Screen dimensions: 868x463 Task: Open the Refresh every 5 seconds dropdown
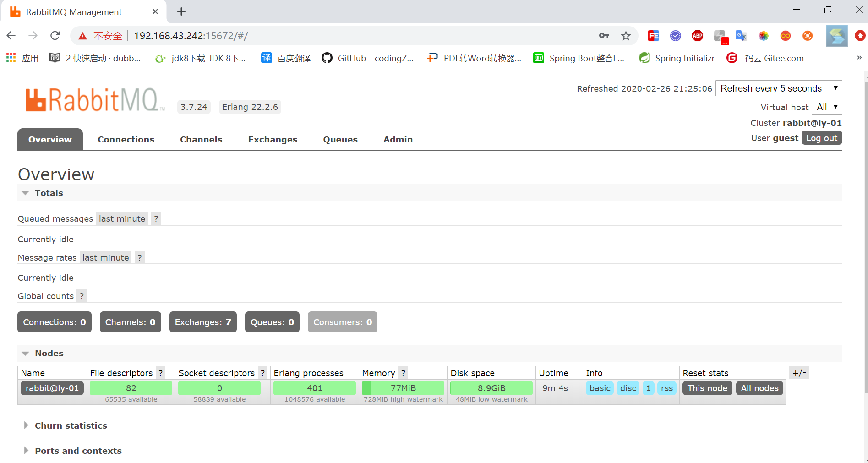pyautogui.click(x=779, y=88)
